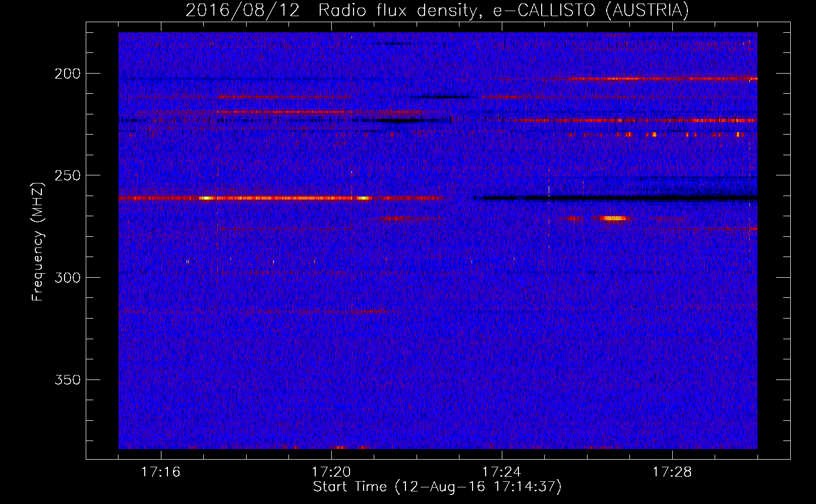Click the 350 frequency tick label
Image resolution: width=816 pixels, height=504 pixels.
(67, 380)
